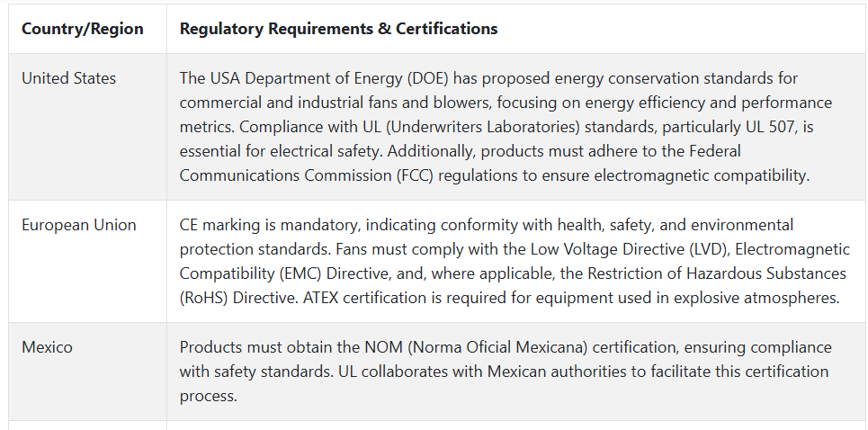This screenshot has width=868, height=430.
Task: Click the ATEX certification sentence
Action: pyautogui.click(x=571, y=299)
